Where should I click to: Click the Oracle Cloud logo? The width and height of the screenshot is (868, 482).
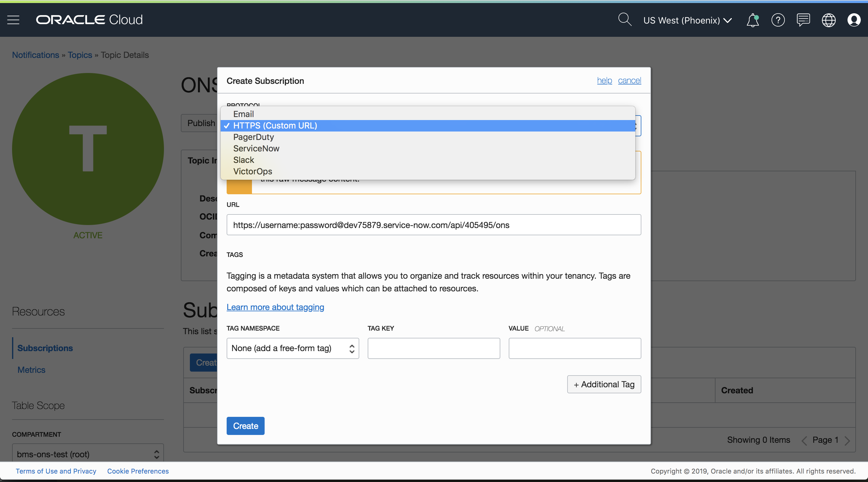pyautogui.click(x=89, y=20)
